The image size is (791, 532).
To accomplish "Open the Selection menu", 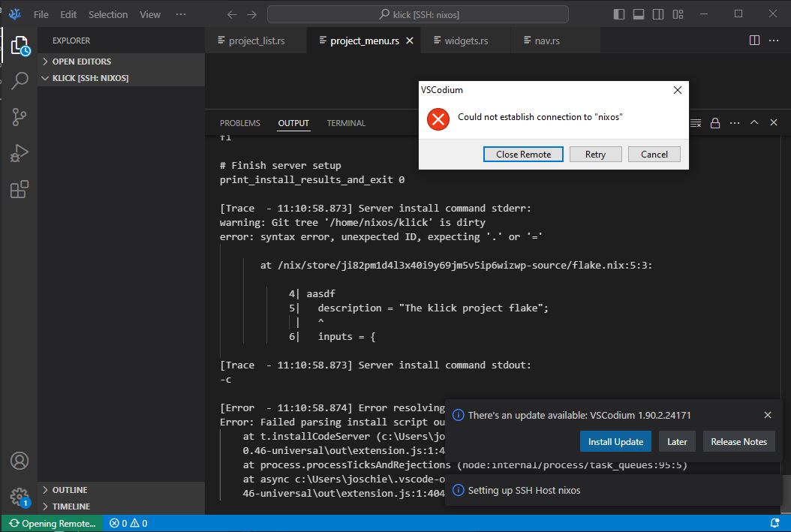I will pos(107,14).
